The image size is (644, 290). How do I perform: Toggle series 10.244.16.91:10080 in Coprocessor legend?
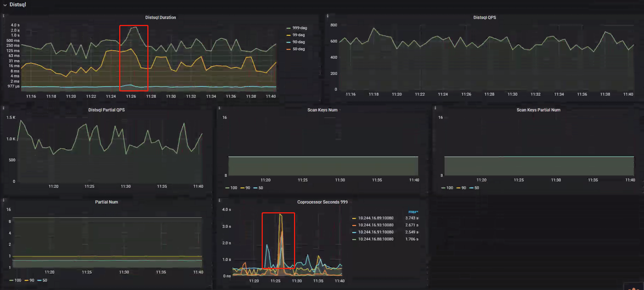tap(376, 232)
